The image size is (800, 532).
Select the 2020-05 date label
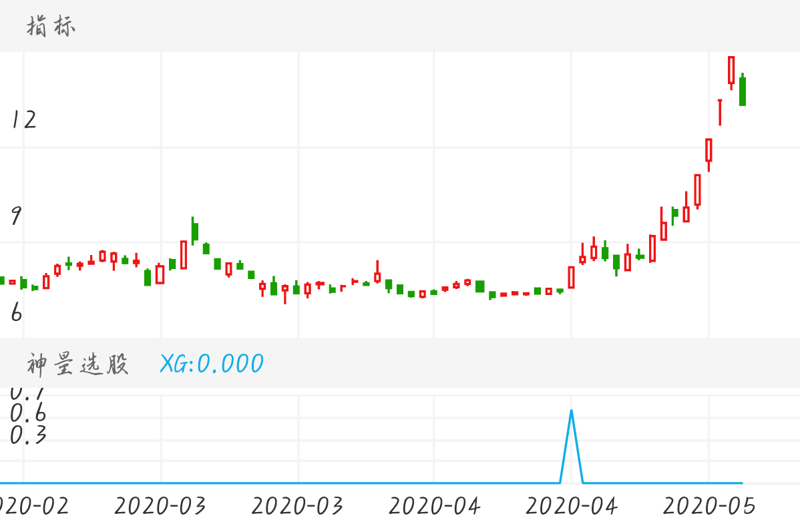pyautogui.click(x=709, y=507)
